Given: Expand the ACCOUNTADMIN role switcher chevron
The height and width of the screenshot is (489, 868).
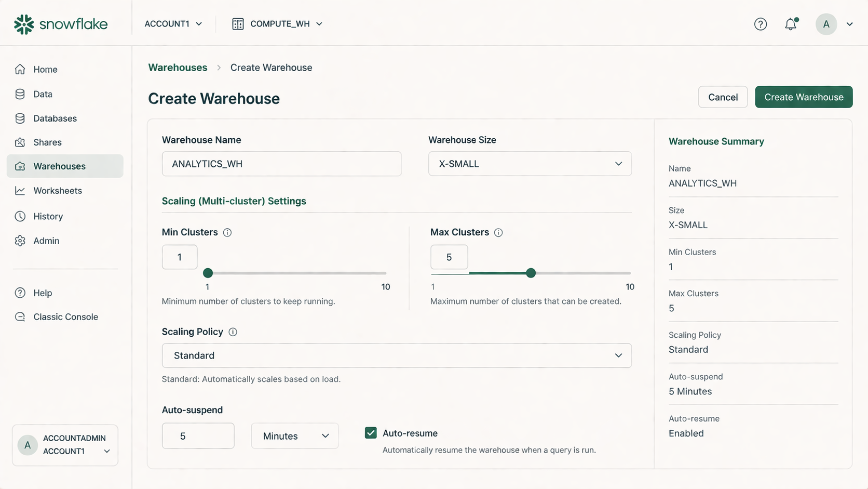Looking at the screenshot, I should click(x=107, y=451).
